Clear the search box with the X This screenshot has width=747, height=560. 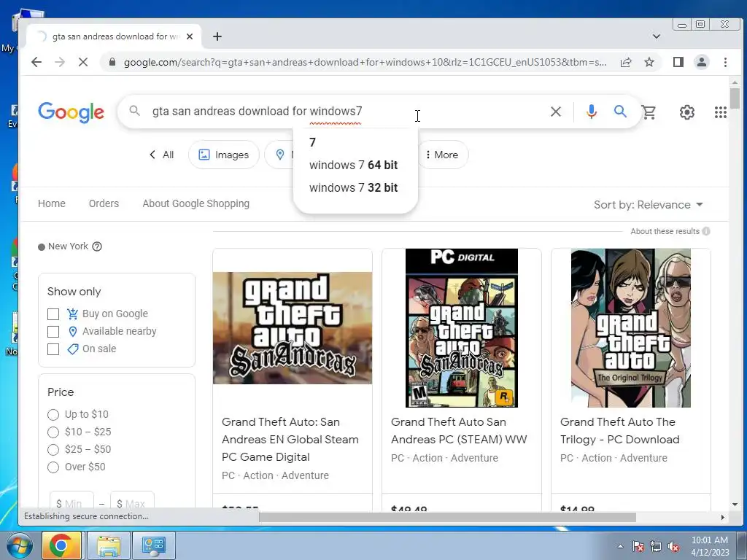pos(555,112)
